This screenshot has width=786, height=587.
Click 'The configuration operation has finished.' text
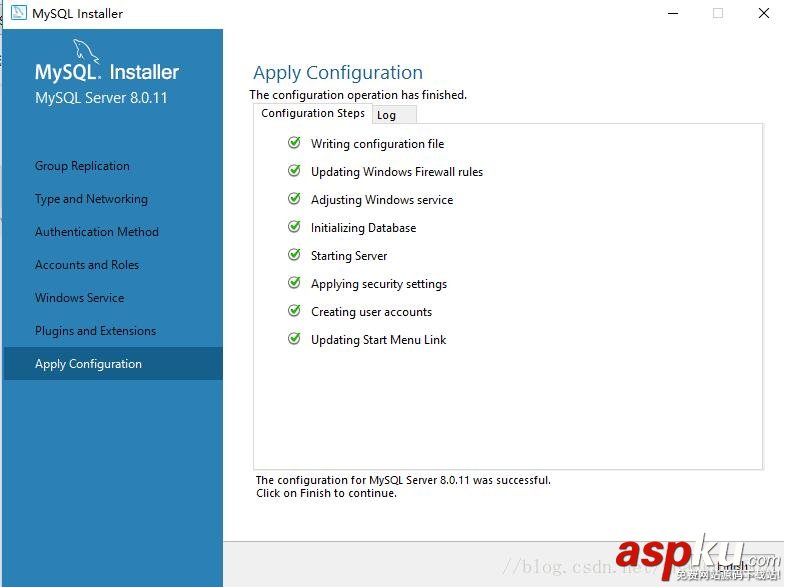[x=358, y=95]
